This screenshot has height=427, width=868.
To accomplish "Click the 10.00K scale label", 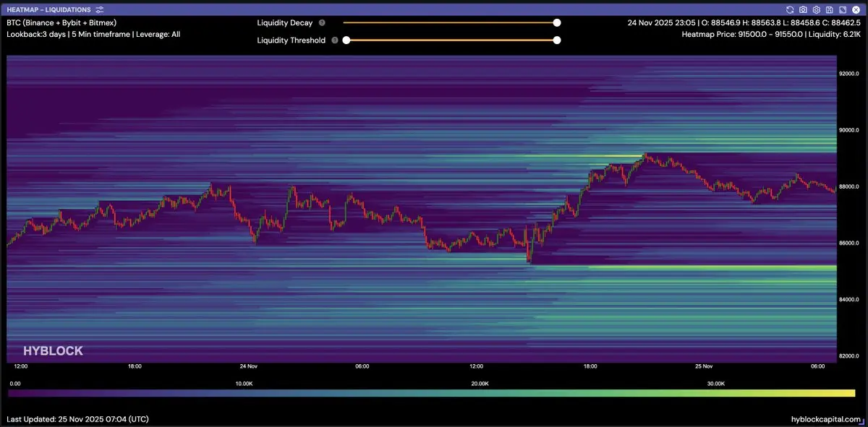I will pos(244,384).
